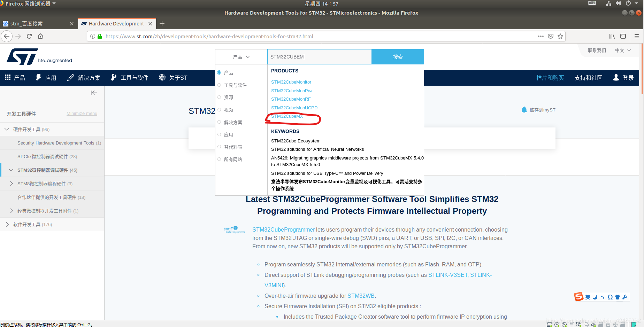The width and height of the screenshot is (644, 327).
Task: Collapse STM32微控制器调试硬件 (45) node
Action: pyautogui.click(x=11, y=170)
